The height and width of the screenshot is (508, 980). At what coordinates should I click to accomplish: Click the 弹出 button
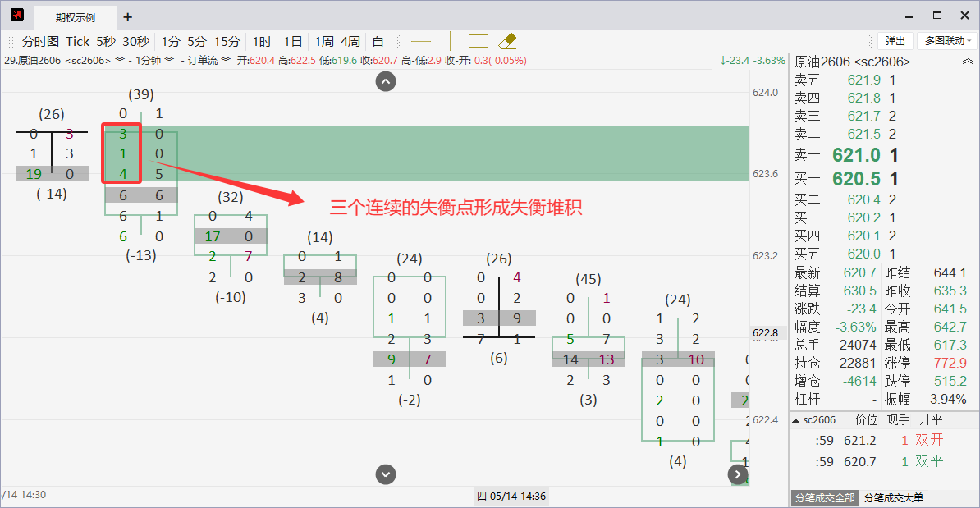pyautogui.click(x=895, y=41)
